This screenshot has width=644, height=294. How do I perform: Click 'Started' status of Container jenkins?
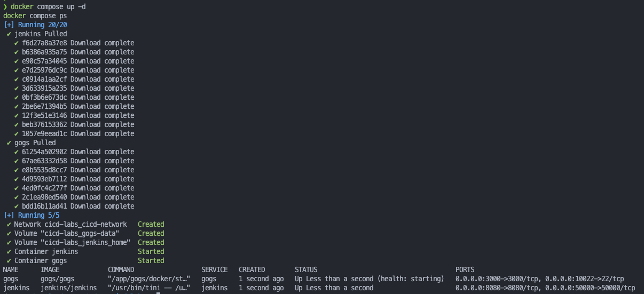[151, 251]
